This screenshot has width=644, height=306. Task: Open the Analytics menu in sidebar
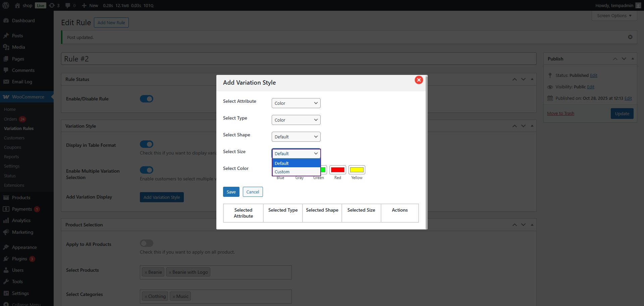coord(21,220)
